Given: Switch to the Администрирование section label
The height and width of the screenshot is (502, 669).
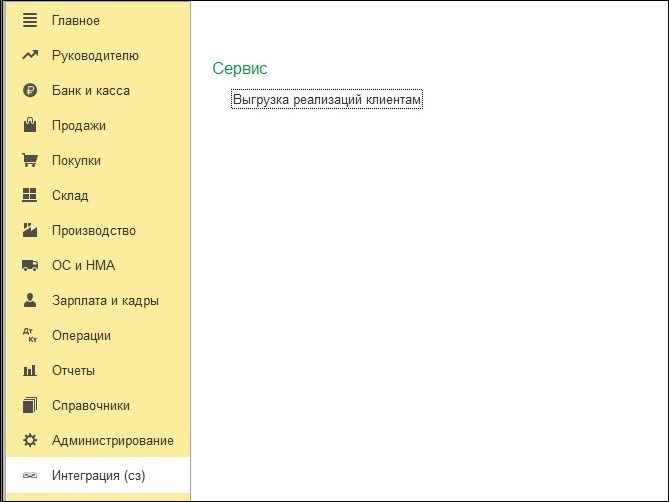Looking at the screenshot, I should coord(112,441).
